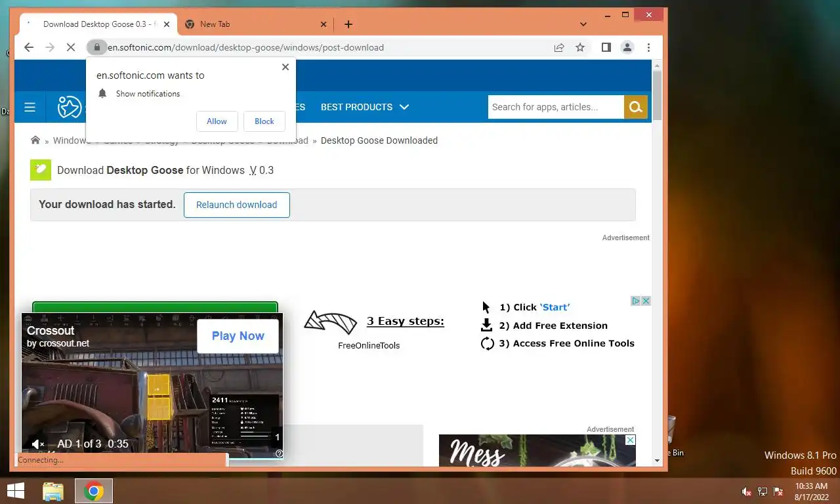Click the page vertical scrollbar thumb
Image resolution: width=840 pixels, height=504 pixels.
pyautogui.click(x=658, y=96)
